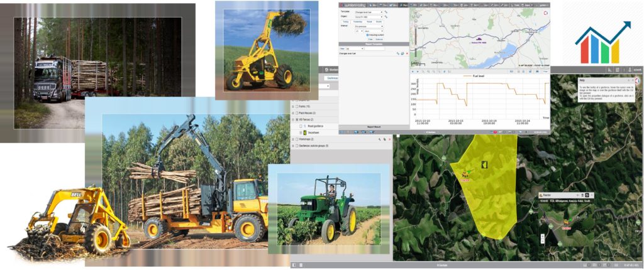Viewport: 644px width, 270px height.
Task: Click the Print button above chart
Action: click(545, 72)
